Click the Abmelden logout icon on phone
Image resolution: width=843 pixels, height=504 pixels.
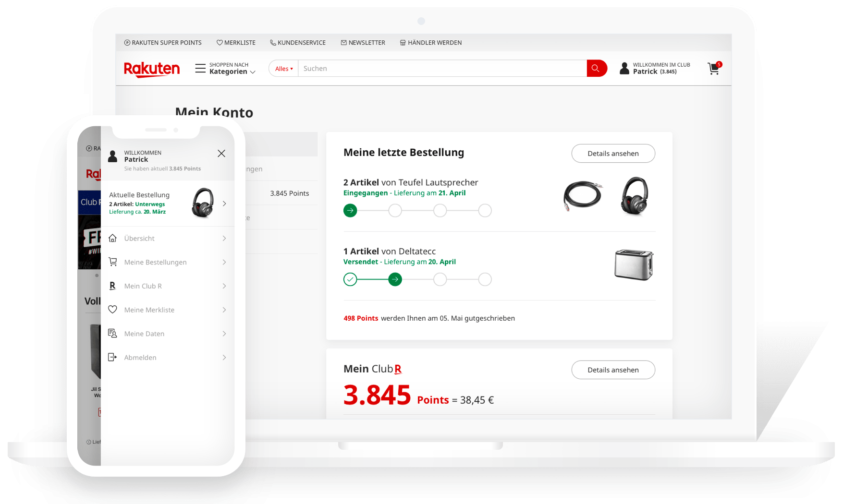[x=112, y=357]
